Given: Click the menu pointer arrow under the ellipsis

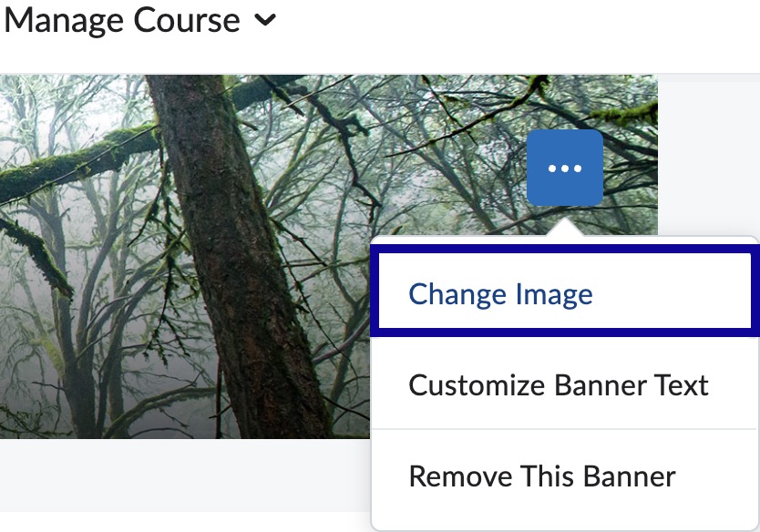Looking at the screenshot, I should pyautogui.click(x=566, y=228).
